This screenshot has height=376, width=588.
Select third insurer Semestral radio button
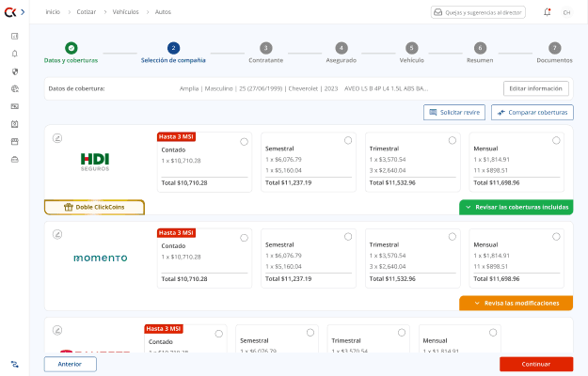[x=310, y=333]
